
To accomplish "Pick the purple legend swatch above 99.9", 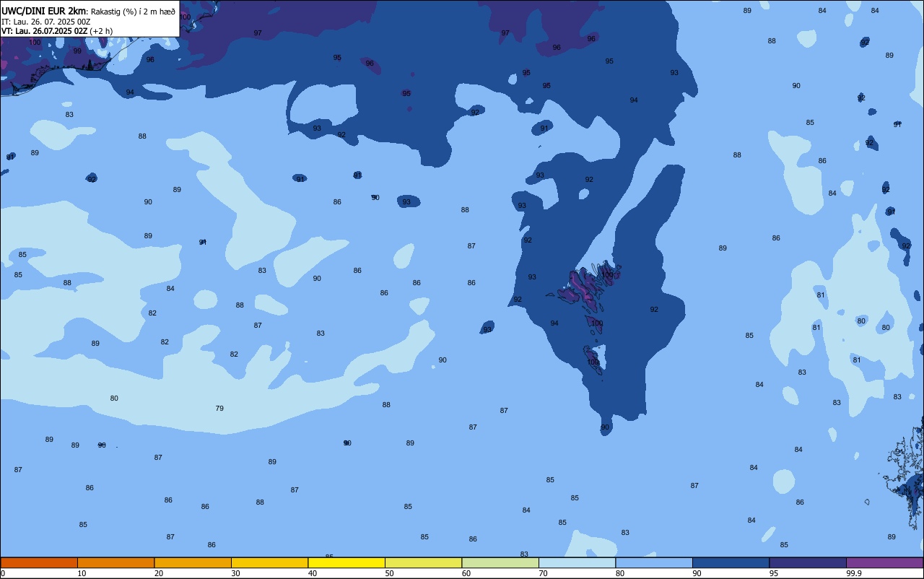I will click(884, 562).
